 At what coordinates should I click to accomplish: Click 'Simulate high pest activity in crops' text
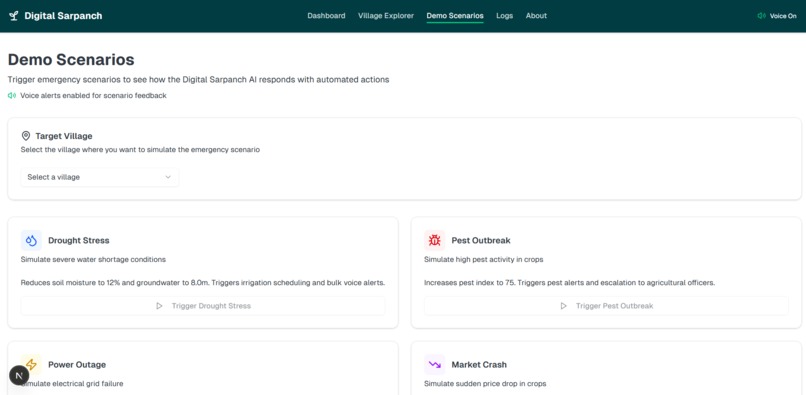484,260
